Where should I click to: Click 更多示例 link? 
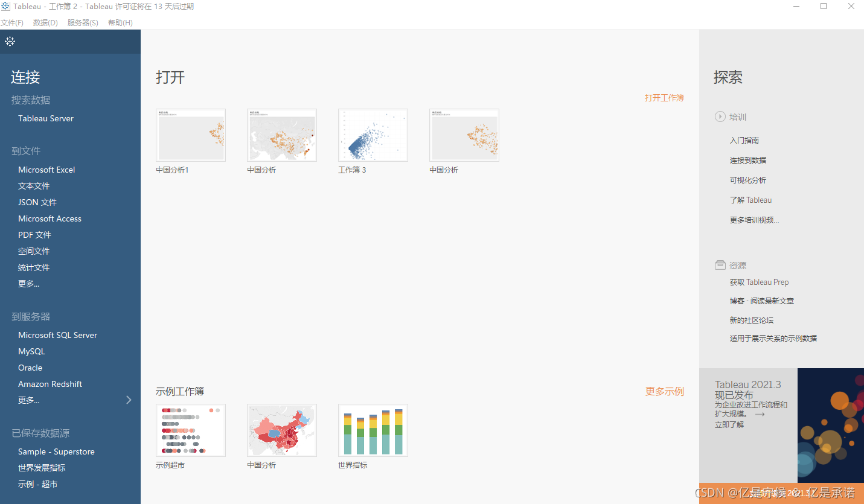pyautogui.click(x=665, y=391)
